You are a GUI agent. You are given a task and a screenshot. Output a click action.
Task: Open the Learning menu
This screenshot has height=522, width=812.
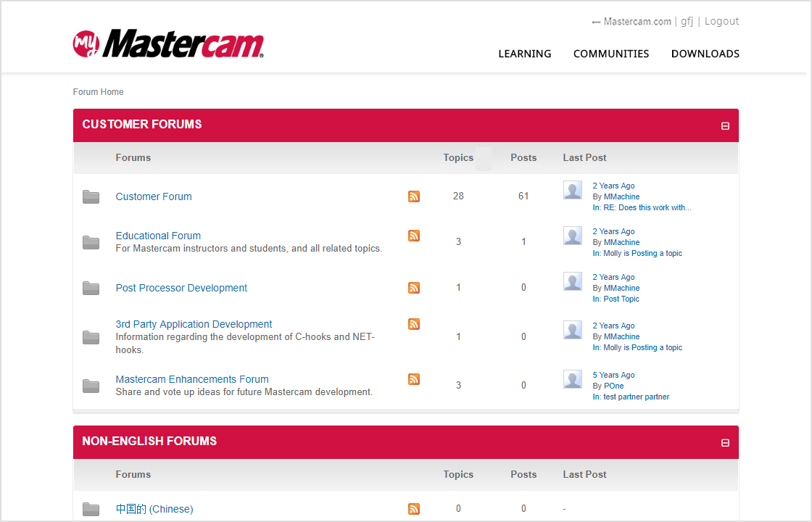(x=525, y=54)
